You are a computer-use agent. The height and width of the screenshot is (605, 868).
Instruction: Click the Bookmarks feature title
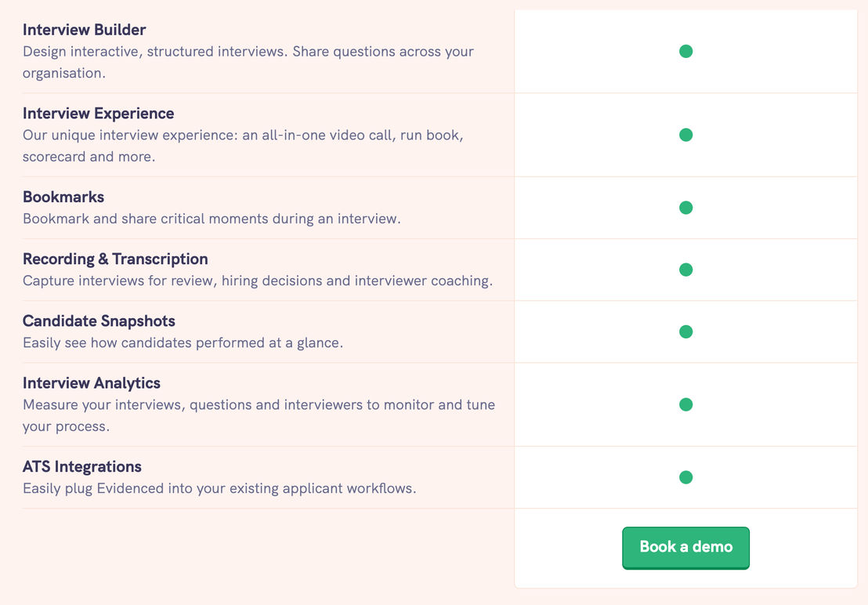pyautogui.click(x=63, y=197)
